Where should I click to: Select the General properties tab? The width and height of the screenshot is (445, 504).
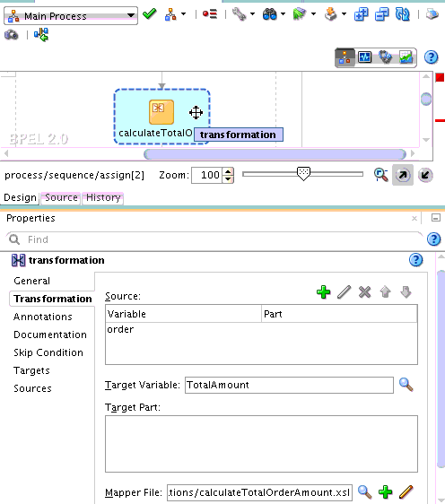[31, 281]
